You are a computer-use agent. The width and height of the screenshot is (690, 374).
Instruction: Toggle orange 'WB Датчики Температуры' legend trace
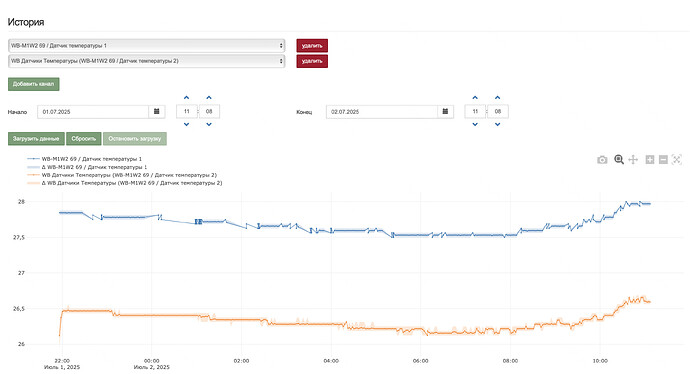tap(122, 175)
